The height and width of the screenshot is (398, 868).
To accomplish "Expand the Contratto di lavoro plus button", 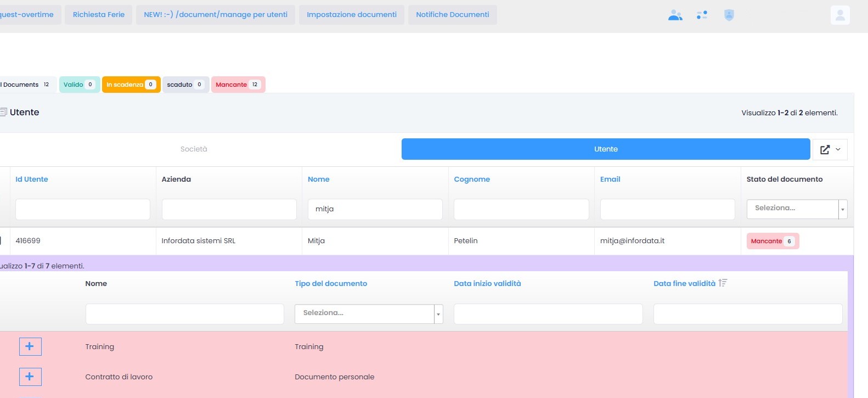I will pos(30,377).
